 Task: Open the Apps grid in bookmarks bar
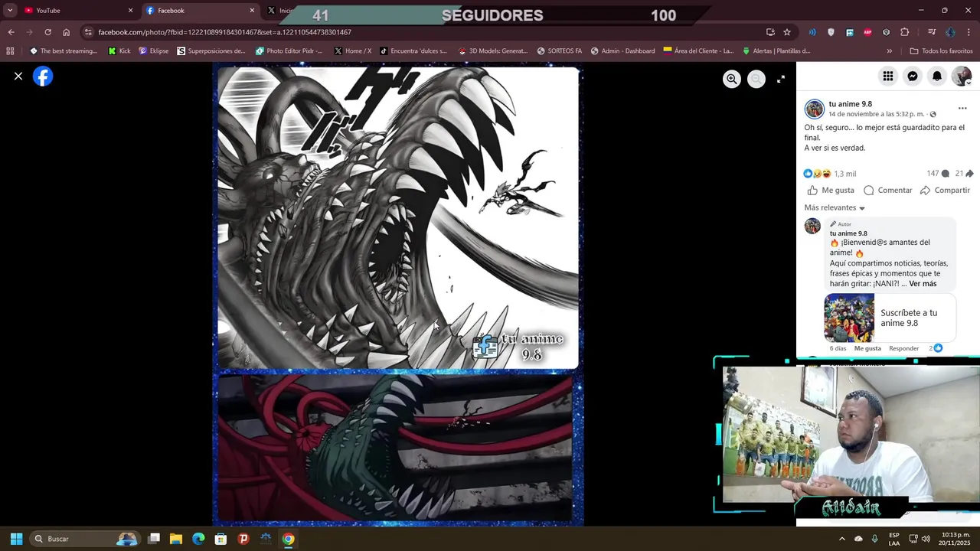(10, 51)
